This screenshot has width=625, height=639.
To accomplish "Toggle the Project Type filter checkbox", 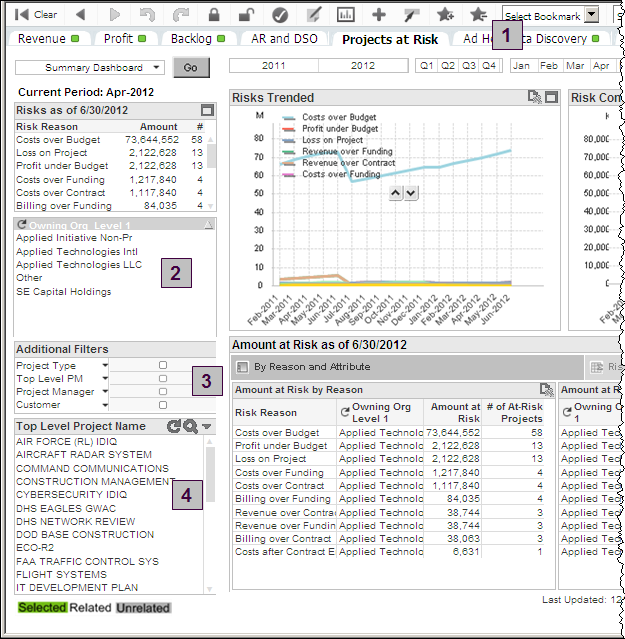I will tap(163, 366).
